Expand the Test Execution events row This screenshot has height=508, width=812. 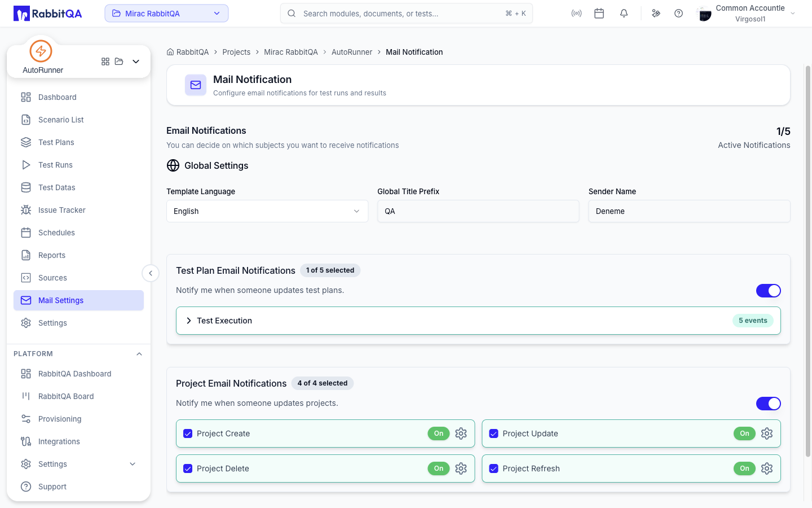click(478, 321)
